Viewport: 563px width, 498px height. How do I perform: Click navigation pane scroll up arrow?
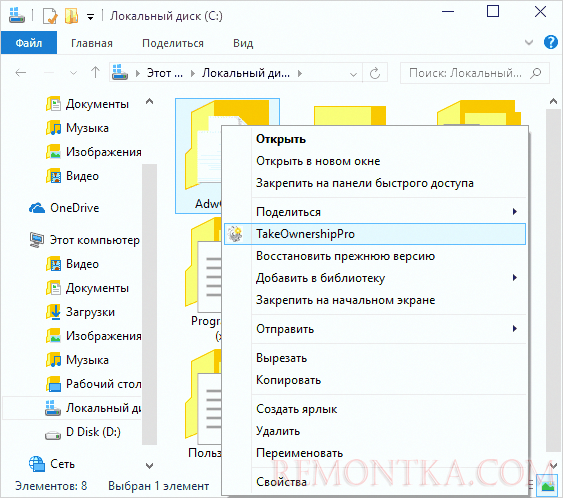coord(149,102)
